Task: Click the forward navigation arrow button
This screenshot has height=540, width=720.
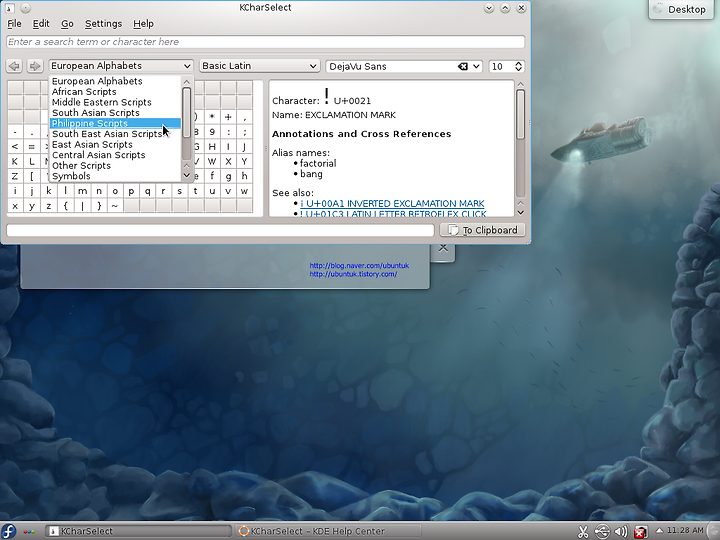Action: [34, 66]
